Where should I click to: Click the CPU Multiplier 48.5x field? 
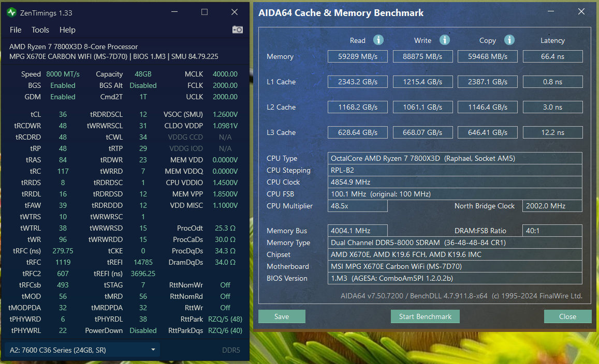tap(358, 206)
